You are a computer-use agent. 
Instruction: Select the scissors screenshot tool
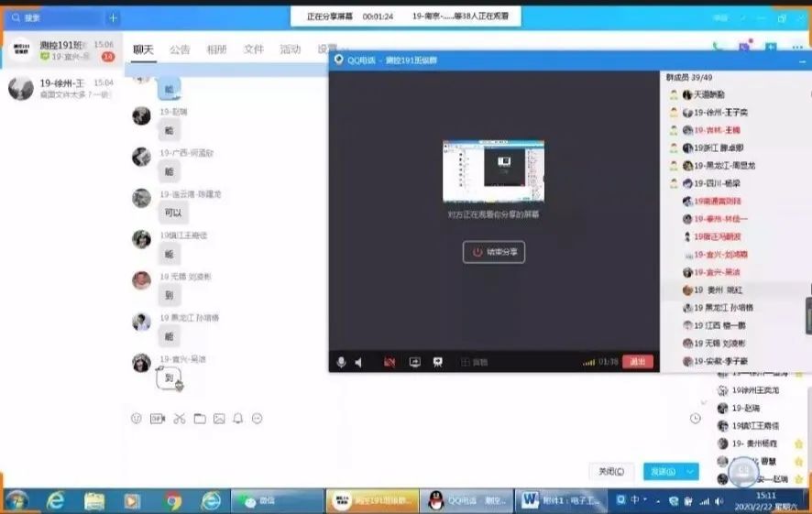[179, 419]
